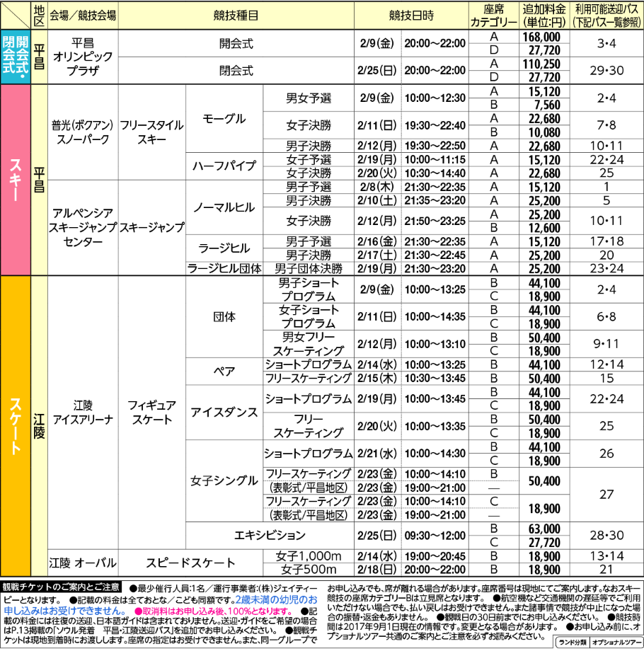Select the アルペンシア スキージャンプセンター venue
Viewport: 644px width, 651px height.
click(83, 228)
